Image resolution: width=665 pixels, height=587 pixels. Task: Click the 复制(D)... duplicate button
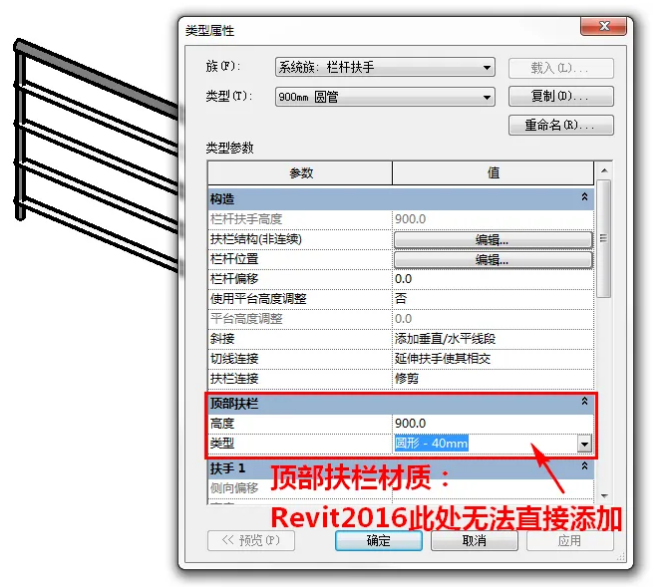coord(560,97)
